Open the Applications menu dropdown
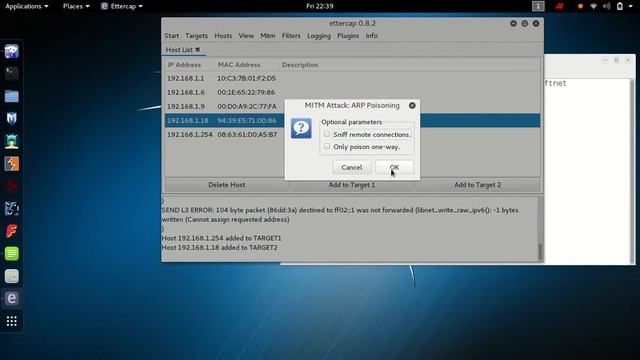 tap(27, 6)
